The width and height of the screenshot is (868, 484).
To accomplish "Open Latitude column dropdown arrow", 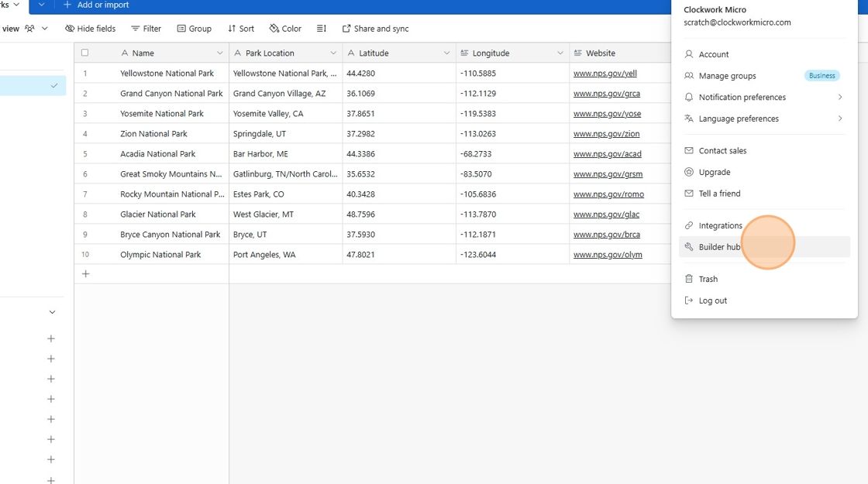I will (x=446, y=53).
